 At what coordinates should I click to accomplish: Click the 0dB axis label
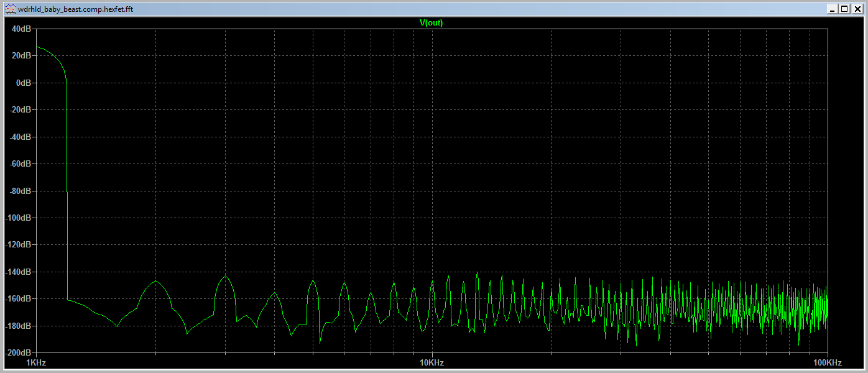pyautogui.click(x=24, y=83)
